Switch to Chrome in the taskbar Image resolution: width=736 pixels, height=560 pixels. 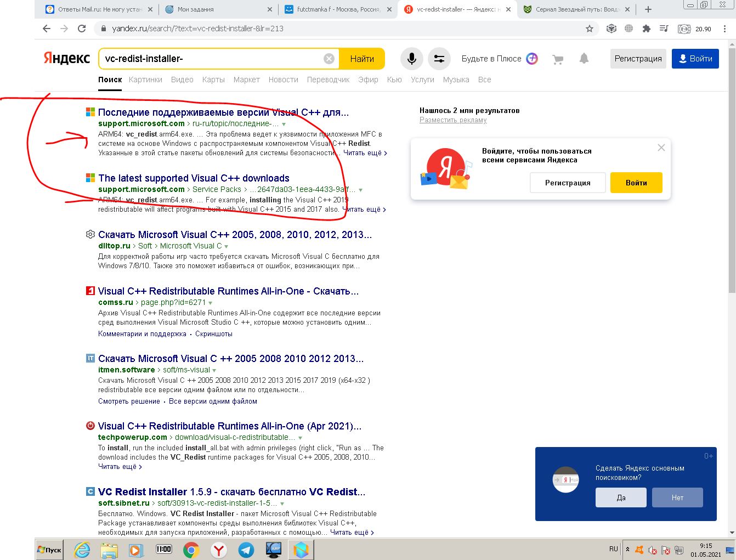click(191, 550)
